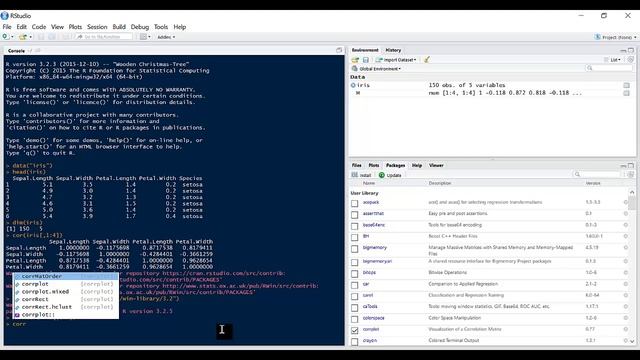Remove the acepack package icon

coord(626,202)
